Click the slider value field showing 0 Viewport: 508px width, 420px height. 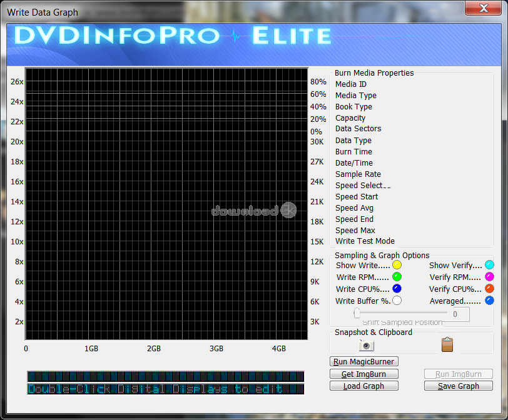457,314
